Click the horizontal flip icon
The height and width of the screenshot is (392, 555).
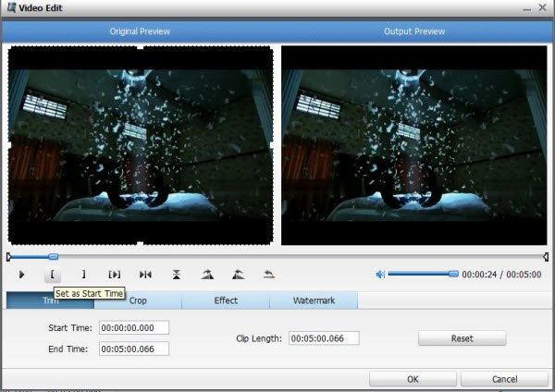coord(145,275)
